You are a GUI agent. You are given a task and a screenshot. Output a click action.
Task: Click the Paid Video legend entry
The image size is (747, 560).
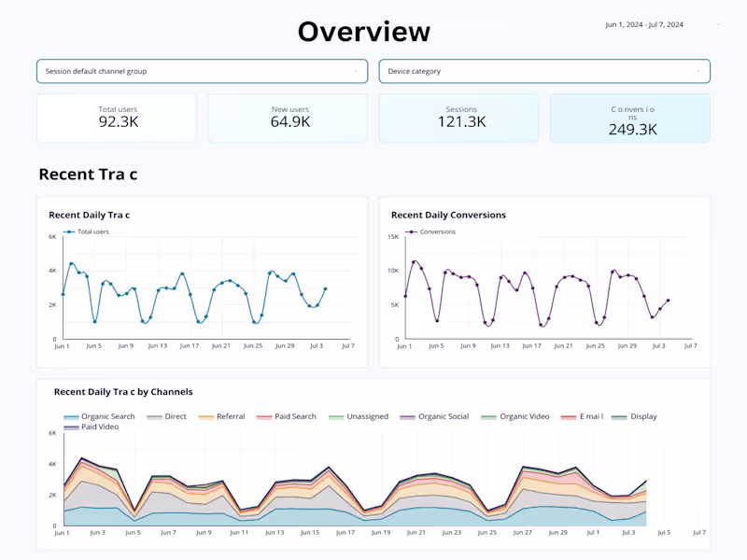pos(91,427)
